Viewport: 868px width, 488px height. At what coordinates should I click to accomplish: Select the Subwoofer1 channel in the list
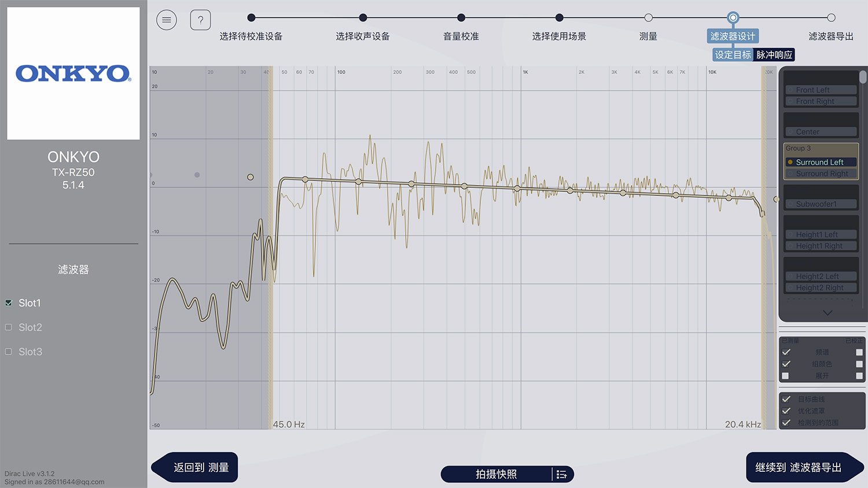click(821, 204)
